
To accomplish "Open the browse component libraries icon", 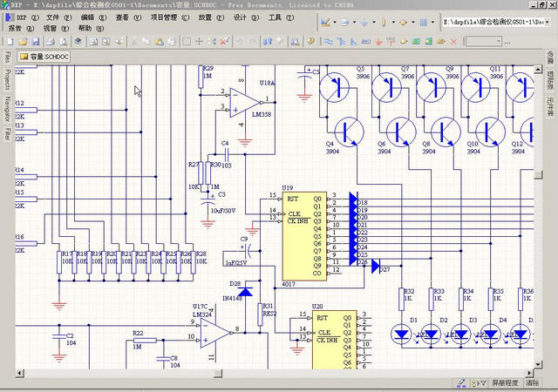I will pos(295,42).
